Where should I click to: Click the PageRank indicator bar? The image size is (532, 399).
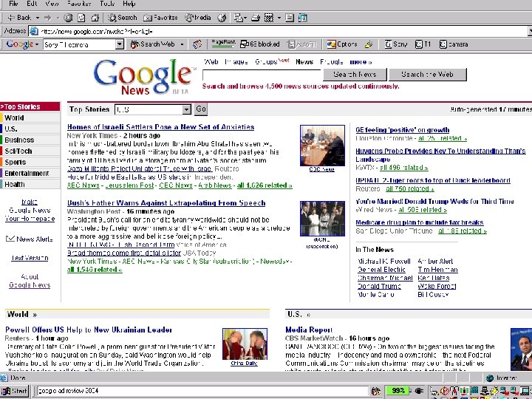(223, 44)
